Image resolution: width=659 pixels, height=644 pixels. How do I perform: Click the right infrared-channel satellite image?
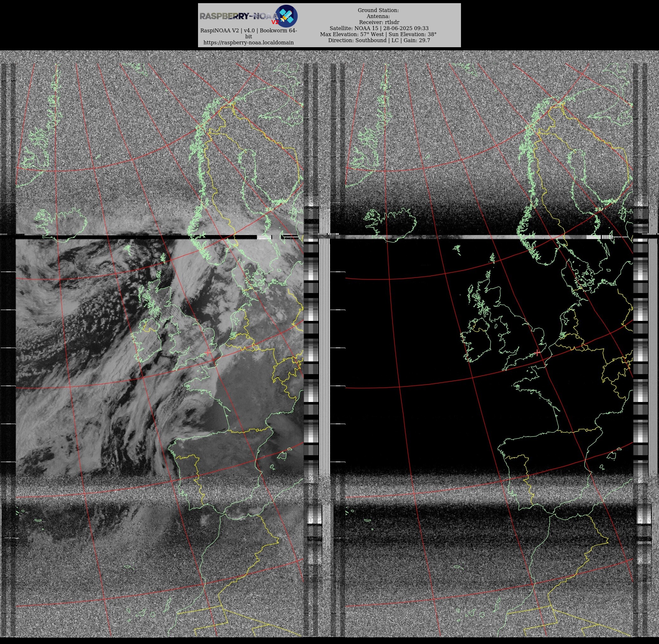click(x=489, y=349)
